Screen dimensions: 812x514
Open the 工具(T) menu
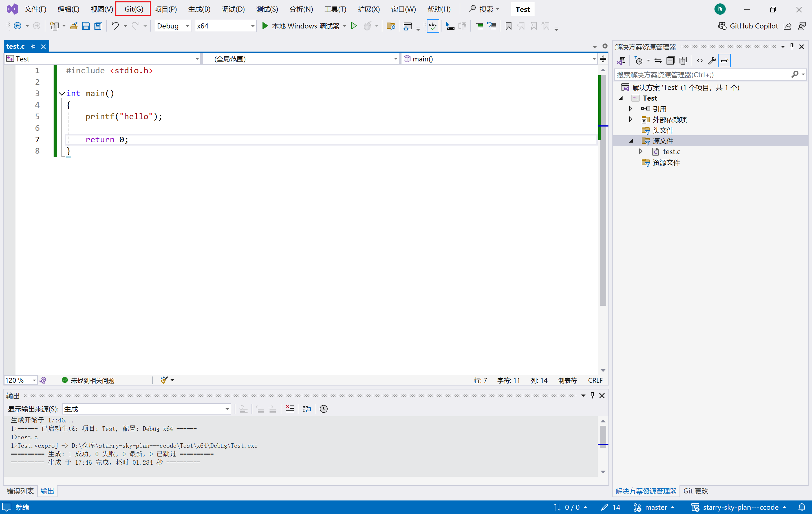[335, 9]
